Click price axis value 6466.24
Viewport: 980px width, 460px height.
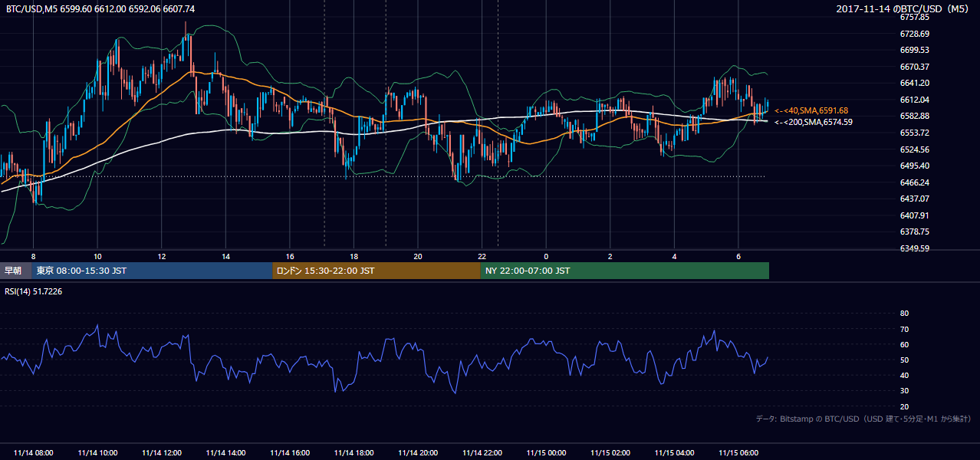[914, 182]
